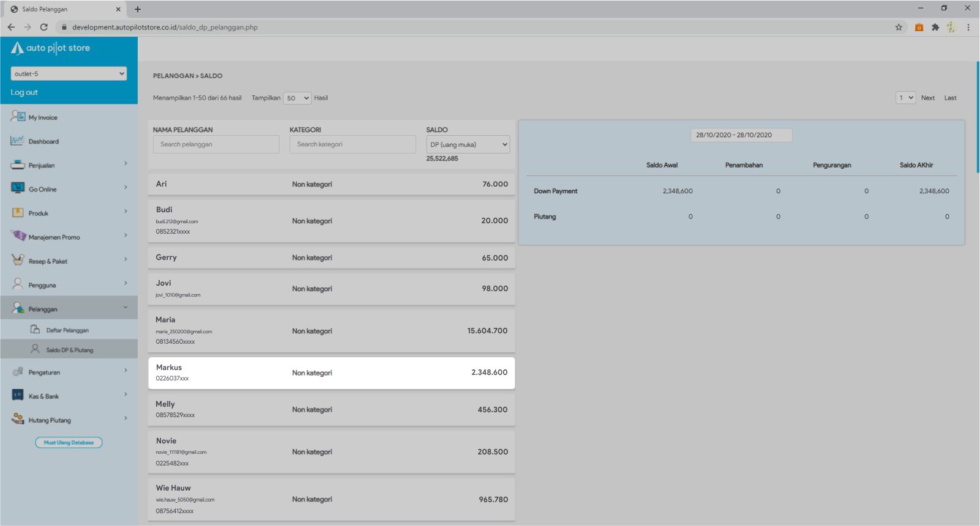Screen dimensions: 980x526
Task: Expand the Penjualan menu chevron
Action: tap(125, 163)
